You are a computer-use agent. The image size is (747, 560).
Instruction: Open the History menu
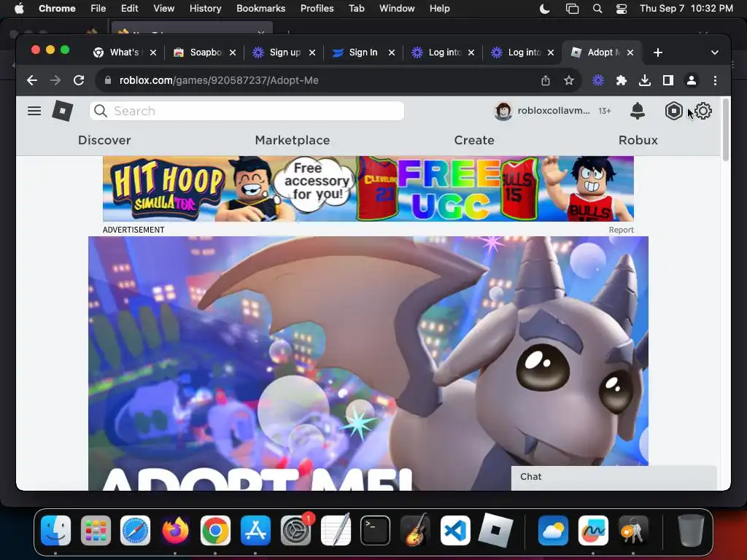pos(205,9)
